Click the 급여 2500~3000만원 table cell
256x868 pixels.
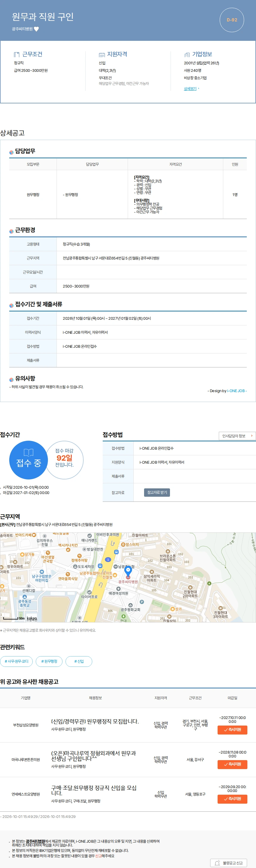coord(152,286)
